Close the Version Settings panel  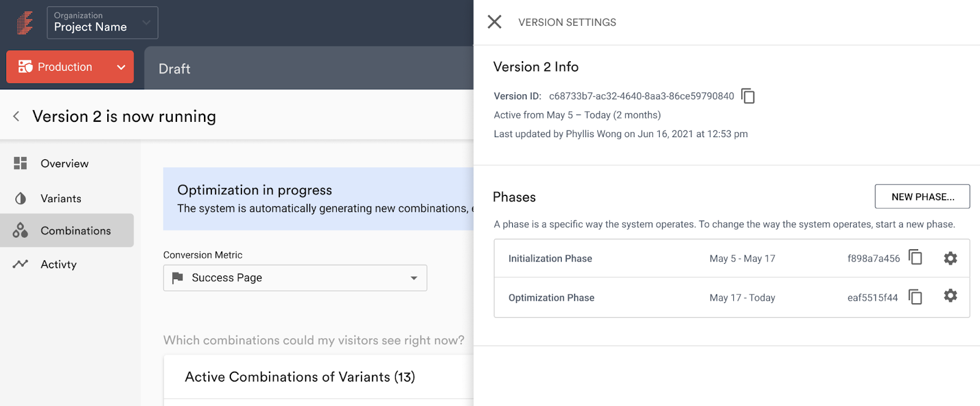point(494,22)
